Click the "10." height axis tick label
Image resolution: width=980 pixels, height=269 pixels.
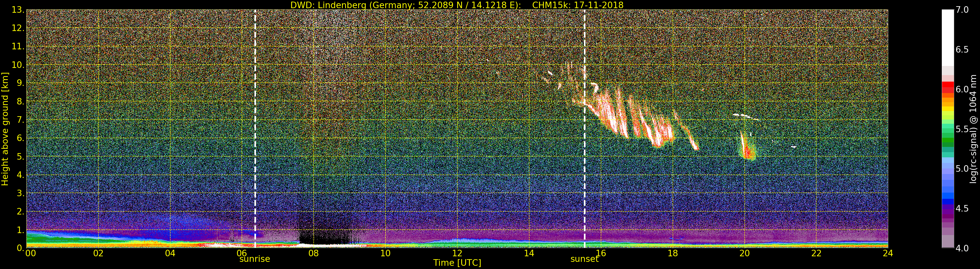coord(18,65)
